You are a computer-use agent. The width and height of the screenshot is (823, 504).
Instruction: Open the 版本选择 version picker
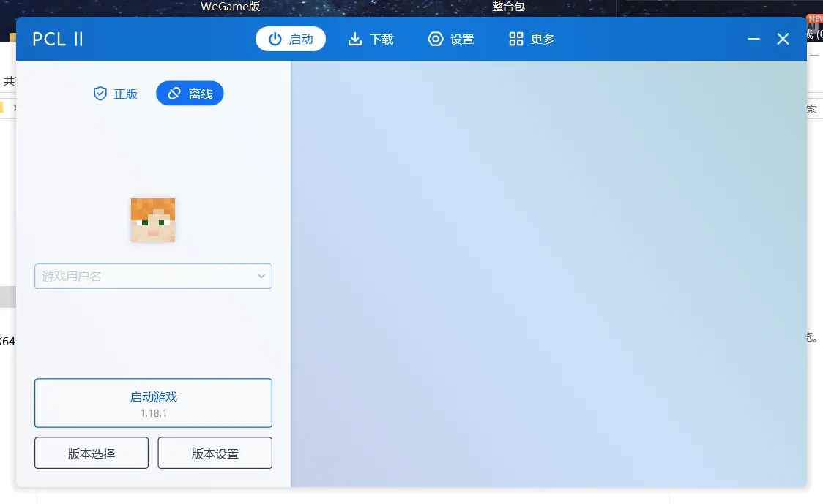tap(92, 454)
